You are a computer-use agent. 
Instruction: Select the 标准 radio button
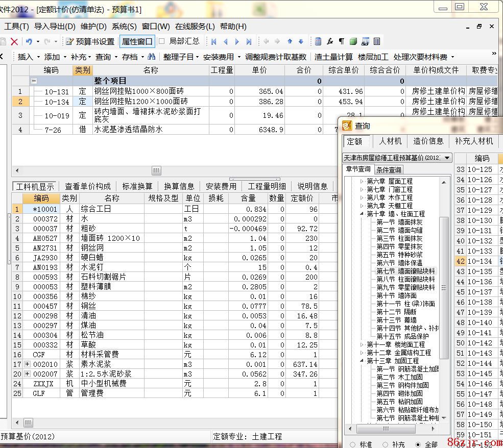click(x=352, y=444)
